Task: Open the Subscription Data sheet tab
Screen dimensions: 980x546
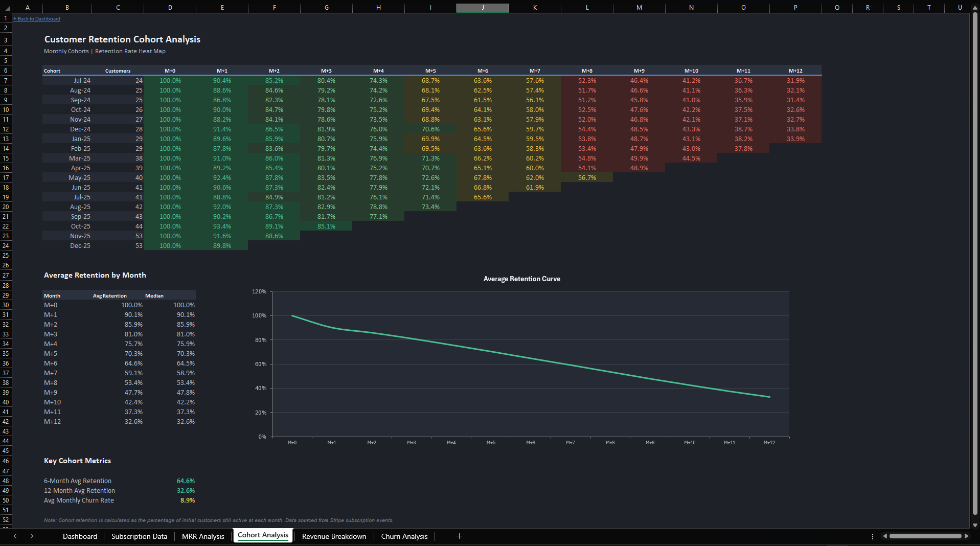Action: click(139, 536)
